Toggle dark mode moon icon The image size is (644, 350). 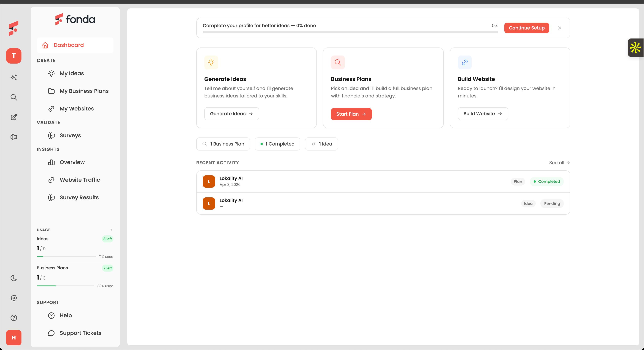pos(14,278)
